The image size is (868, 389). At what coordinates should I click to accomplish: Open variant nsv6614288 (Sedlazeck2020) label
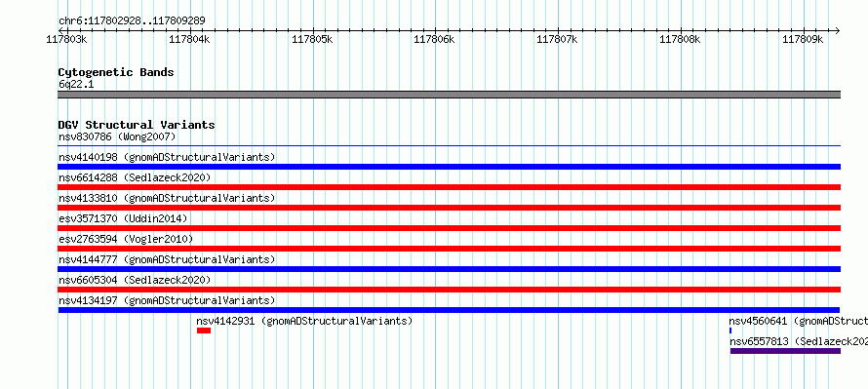tap(135, 177)
